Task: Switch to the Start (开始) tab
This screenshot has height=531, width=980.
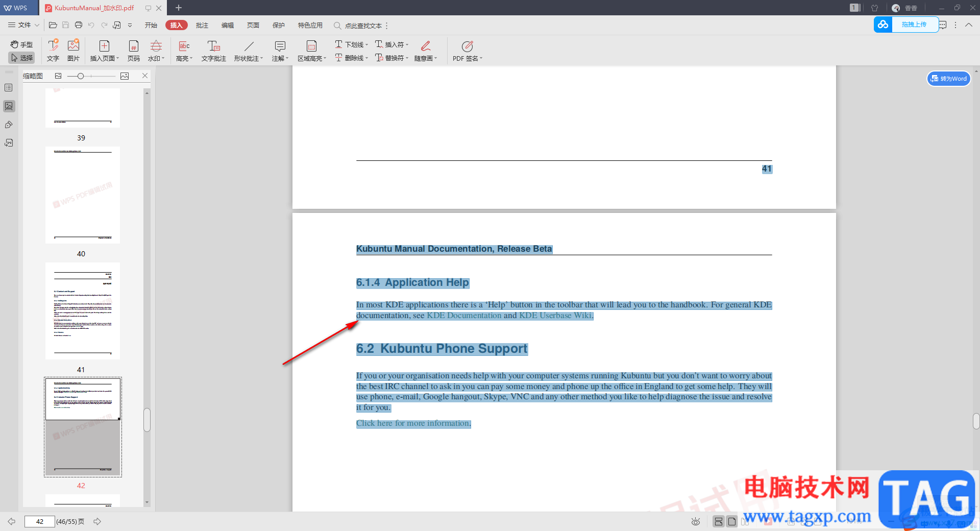Action: (151, 25)
